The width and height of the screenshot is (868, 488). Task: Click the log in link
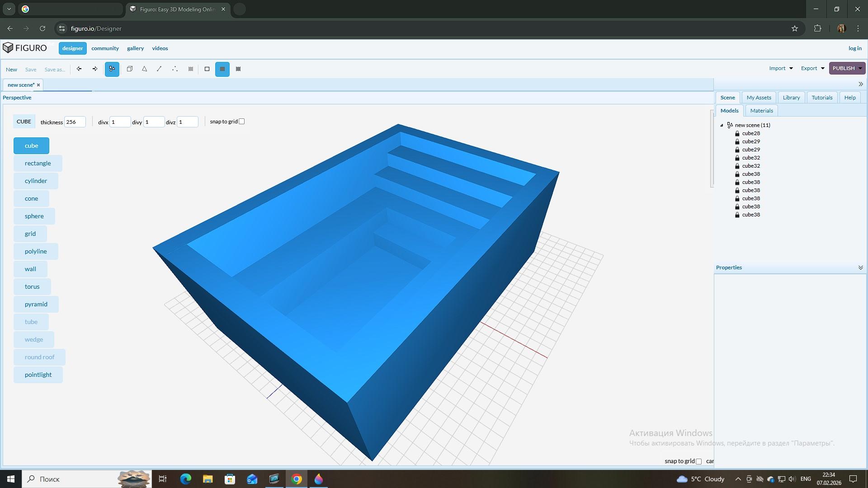(854, 48)
